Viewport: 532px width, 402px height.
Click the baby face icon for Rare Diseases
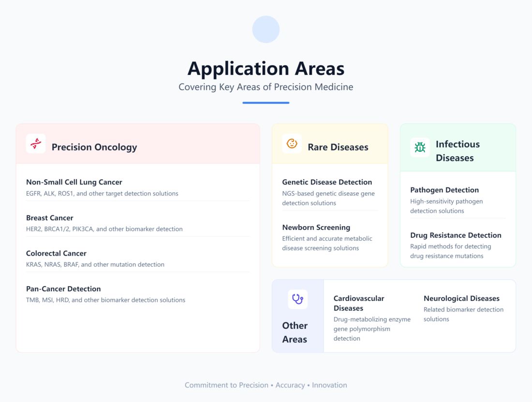pos(292,144)
